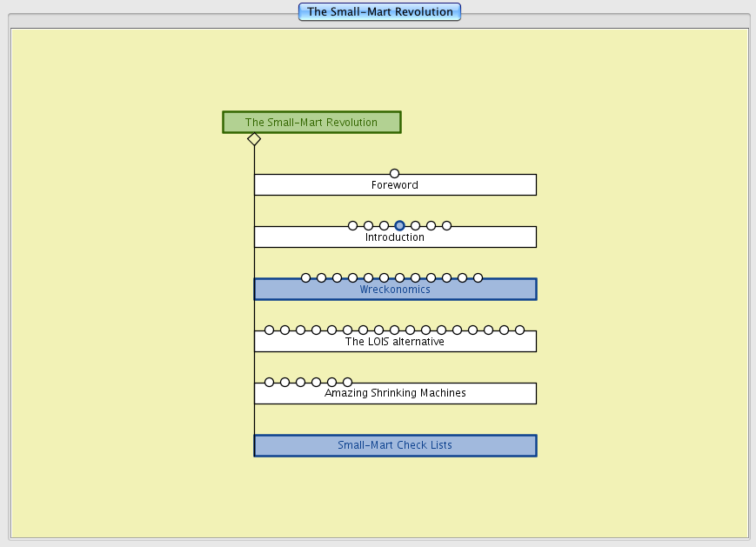Select the highlighted blue circle above Introduction
756x547 pixels.
[x=399, y=226]
